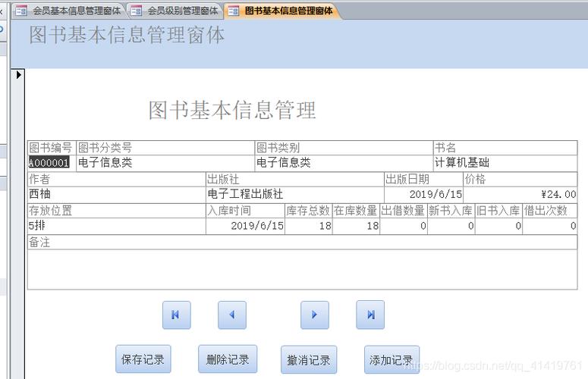This screenshot has width=588, height=379.
Task: Click the 在库数量 field value 18
Action: [x=357, y=226]
